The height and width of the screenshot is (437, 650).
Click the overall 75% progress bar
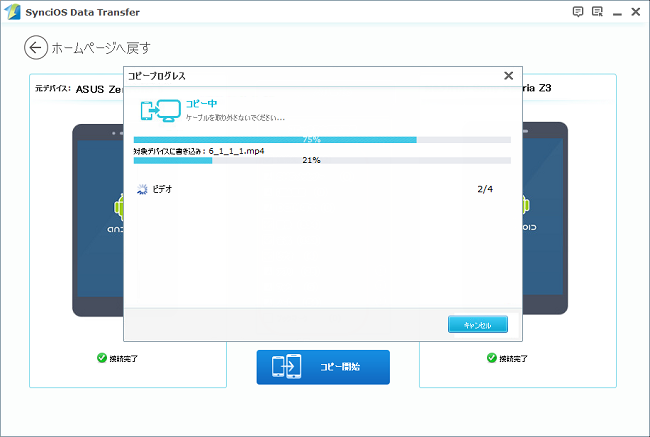point(322,140)
